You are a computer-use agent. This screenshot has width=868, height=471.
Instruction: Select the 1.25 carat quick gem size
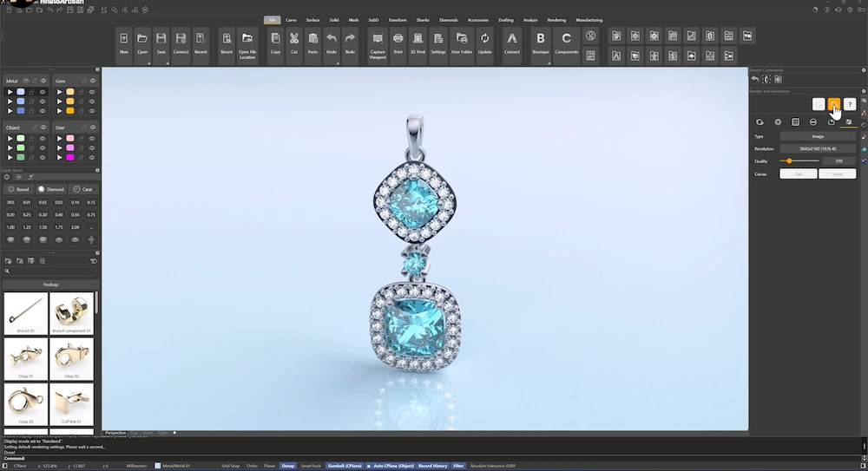coord(26,226)
